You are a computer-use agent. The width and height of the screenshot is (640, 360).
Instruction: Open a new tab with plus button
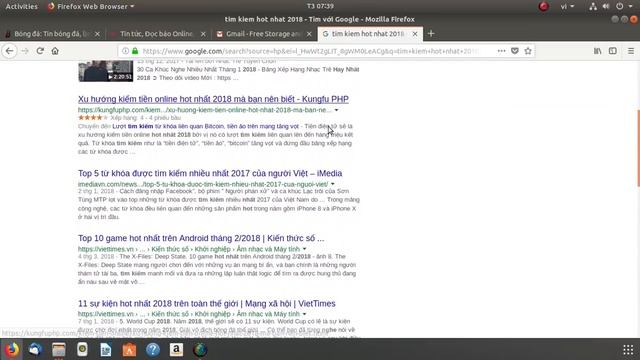(431, 34)
